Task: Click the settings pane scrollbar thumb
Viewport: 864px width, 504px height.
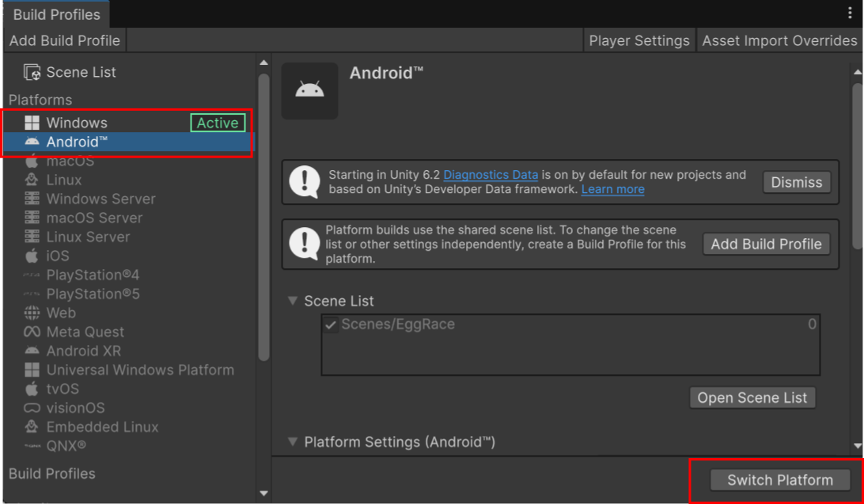Action: click(857, 165)
